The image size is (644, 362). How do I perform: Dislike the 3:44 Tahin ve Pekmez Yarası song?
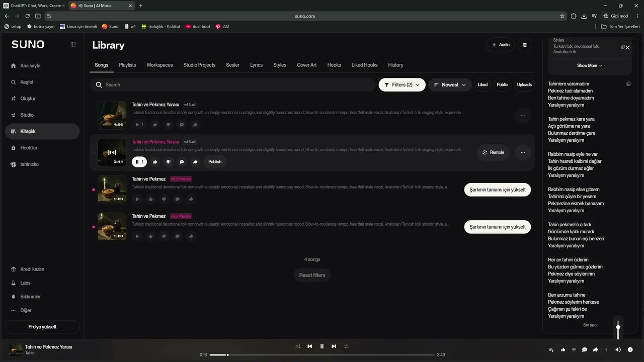click(169, 162)
